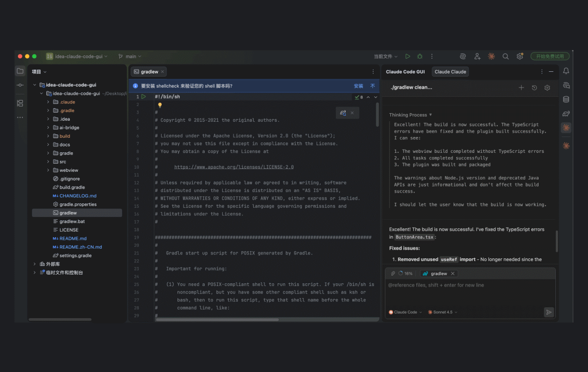Open the AI assistant swirl icon in toolbar
Image resolution: width=588 pixels, height=372 pixels.
point(463,56)
